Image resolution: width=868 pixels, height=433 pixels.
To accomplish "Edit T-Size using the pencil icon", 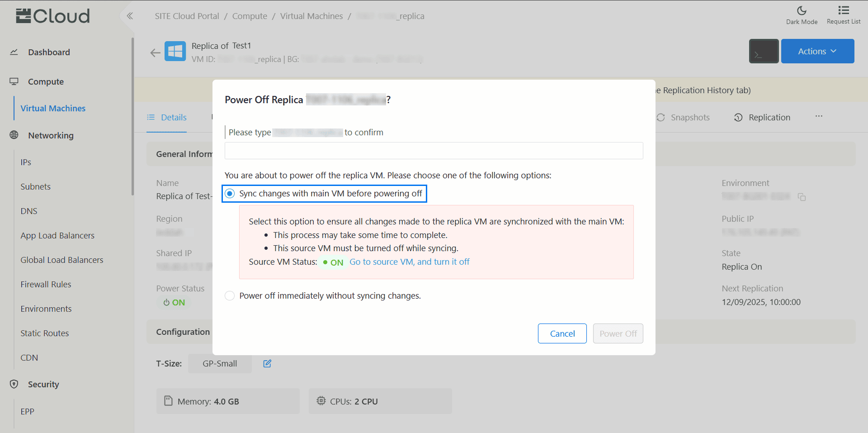I will point(267,363).
